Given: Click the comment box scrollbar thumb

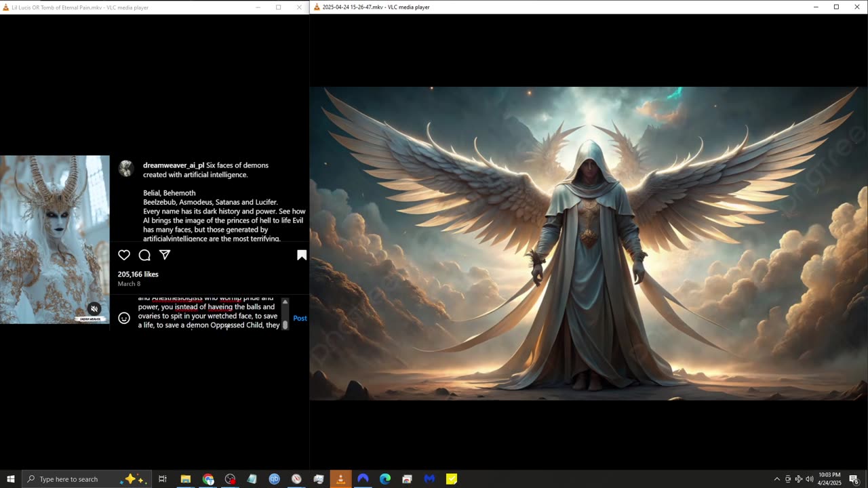Looking at the screenshot, I should point(285,325).
